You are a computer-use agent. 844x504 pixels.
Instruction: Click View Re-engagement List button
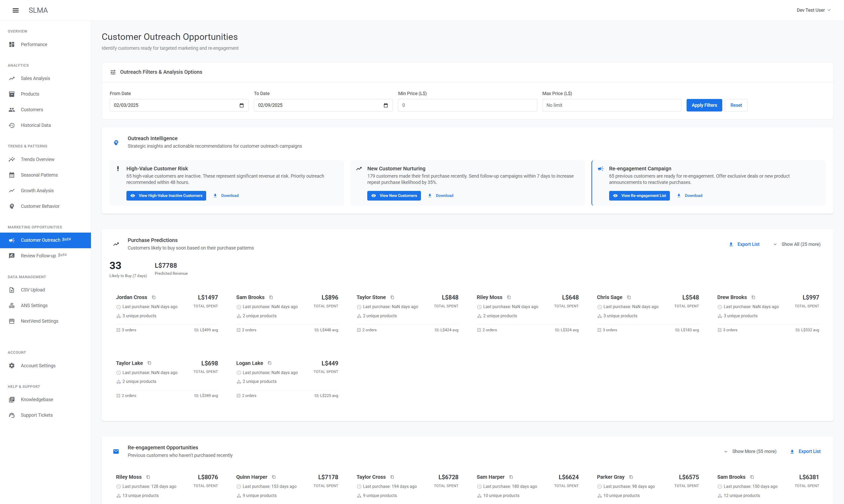pos(639,196)
